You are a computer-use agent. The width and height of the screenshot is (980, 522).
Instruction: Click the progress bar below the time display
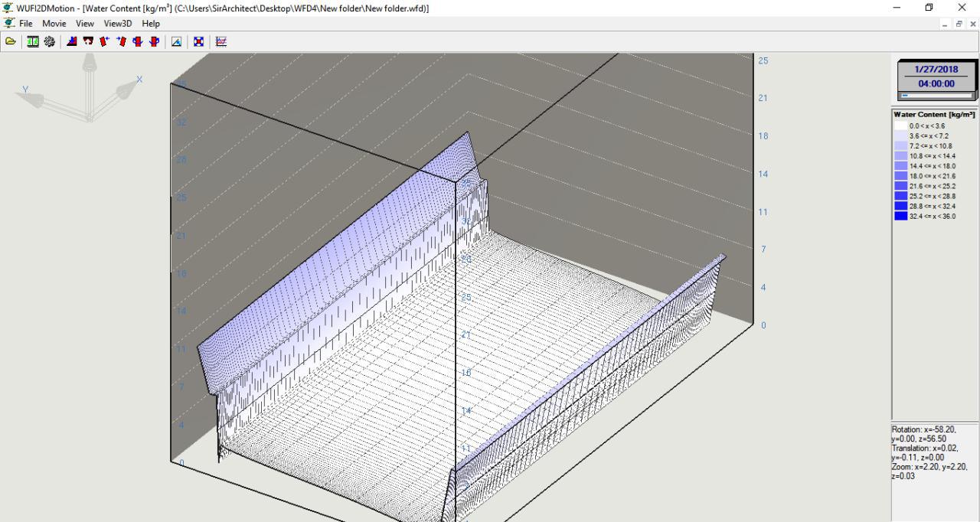click(x=936, y=96)
